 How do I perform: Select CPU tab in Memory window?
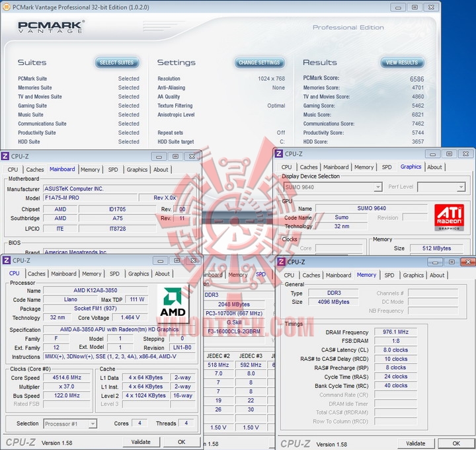tap(289, 275)
